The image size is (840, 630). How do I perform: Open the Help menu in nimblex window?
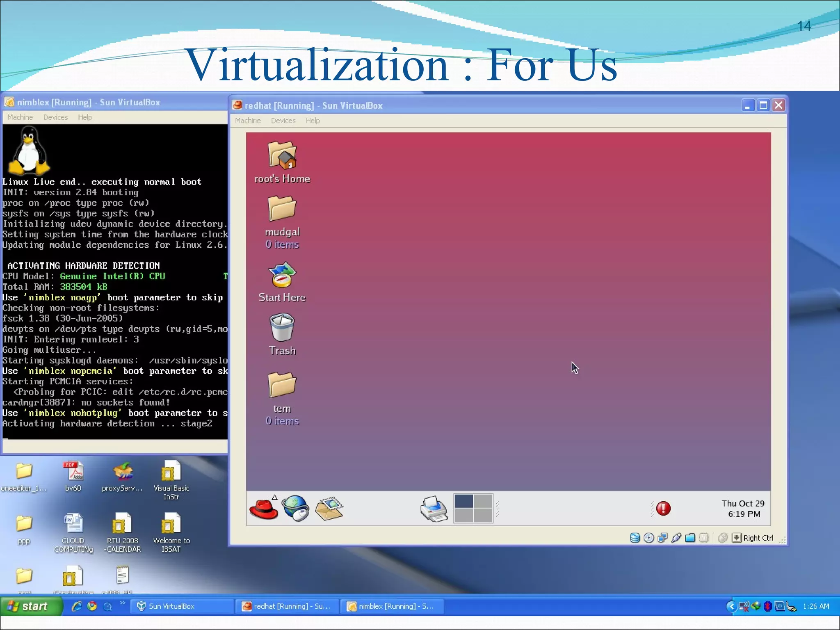tap(85, 117)
